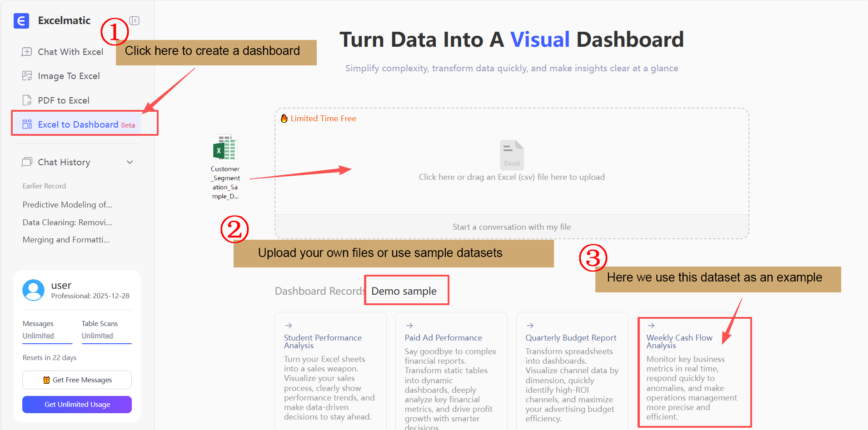Open the PDF to Excel tool
Viewport: 868px width, 430px height.
click(64, 100)
